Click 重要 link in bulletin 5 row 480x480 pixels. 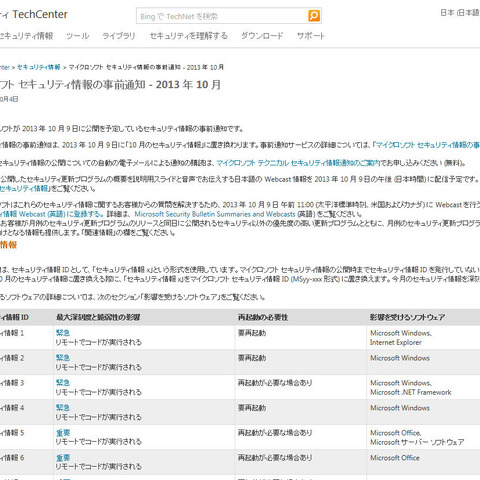[63, 433]
